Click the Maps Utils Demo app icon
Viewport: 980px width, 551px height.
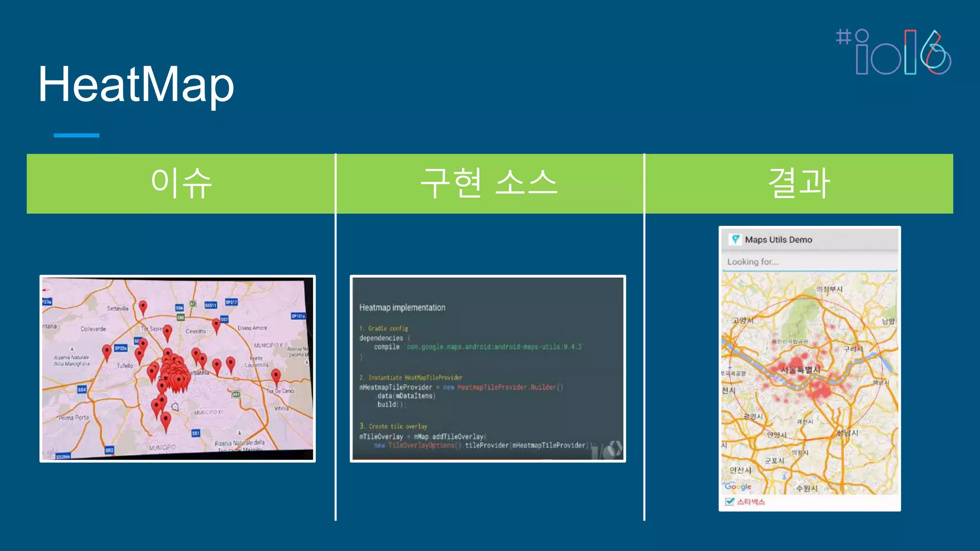(x=735, y=239)
